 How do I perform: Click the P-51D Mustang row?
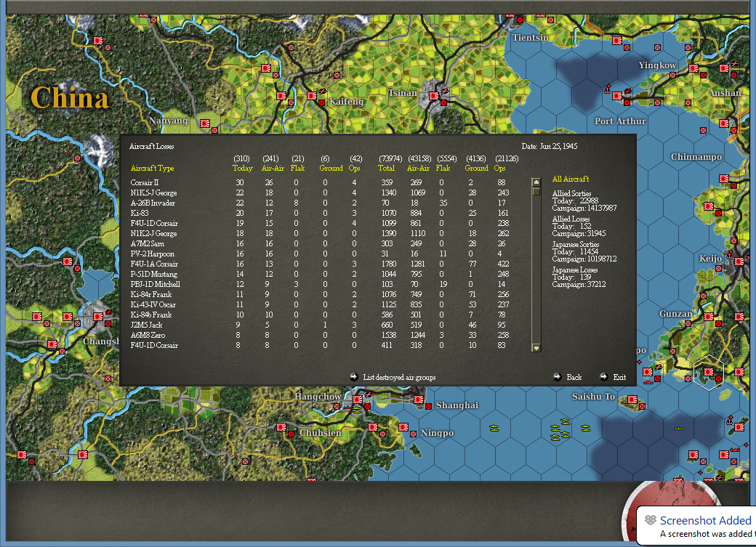(318, 274)
